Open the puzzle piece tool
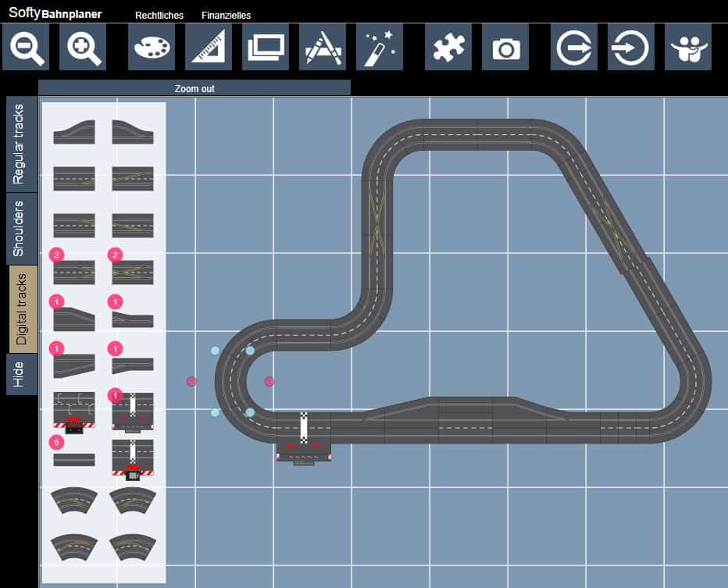This screenshot has height=588, width=728. point(448,47)
